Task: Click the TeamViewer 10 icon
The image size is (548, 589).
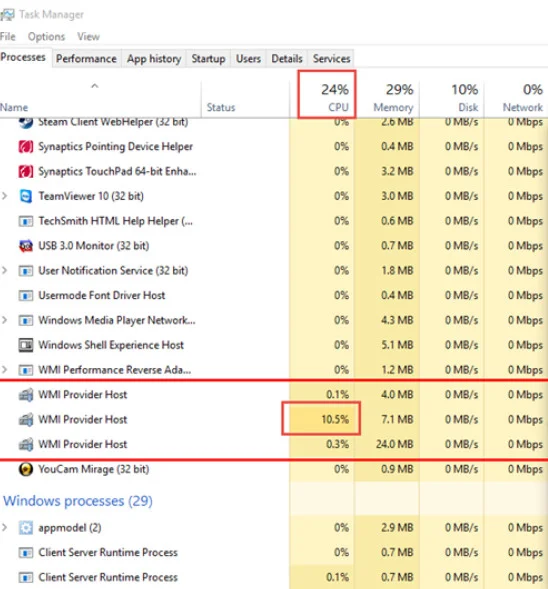Action: (x=26, y=196)
